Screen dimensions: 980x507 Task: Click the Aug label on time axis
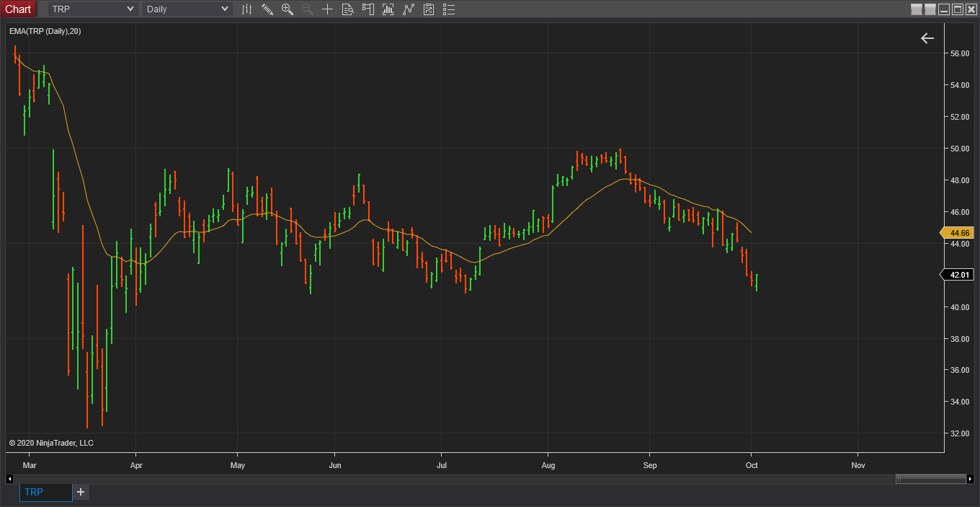coord(548,465)
